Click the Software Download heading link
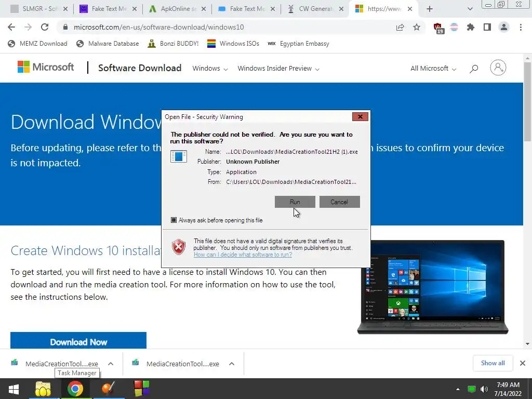This screenshot has height=399, width=532. pos(140,68)
